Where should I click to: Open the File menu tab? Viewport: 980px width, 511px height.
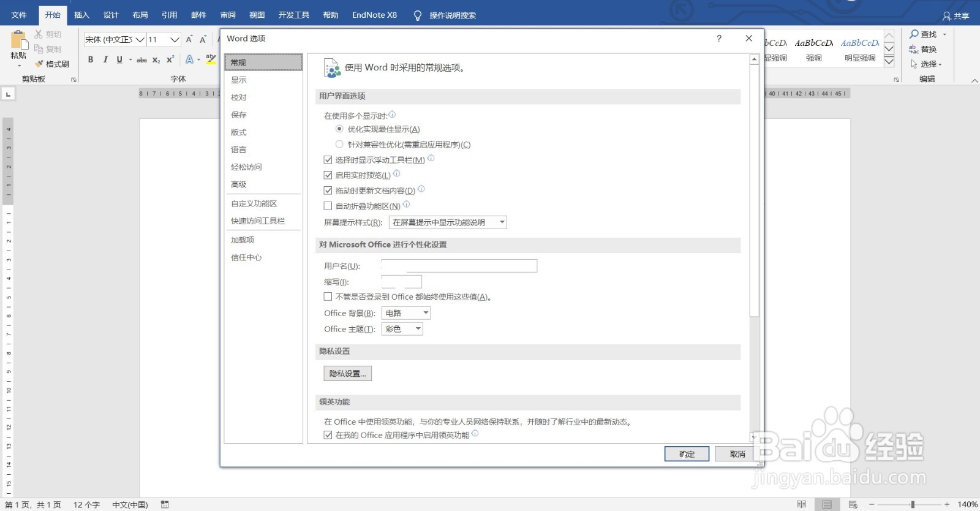19,15
